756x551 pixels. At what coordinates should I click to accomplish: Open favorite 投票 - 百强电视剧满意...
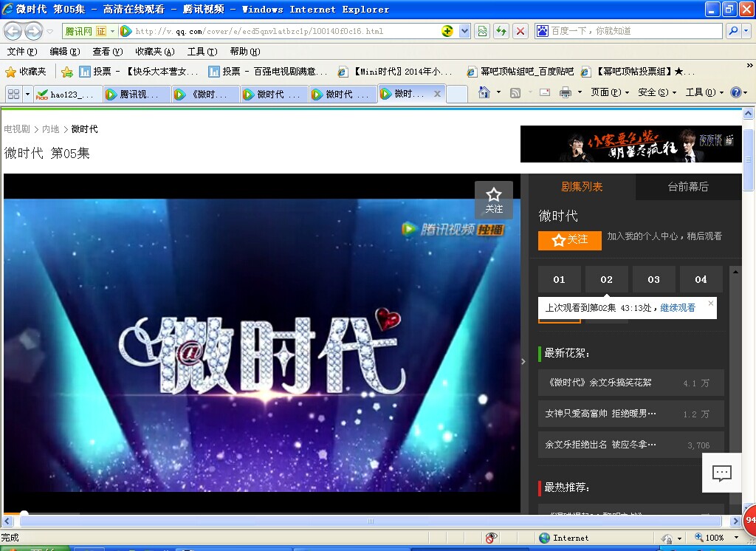(x=268, y=72)
